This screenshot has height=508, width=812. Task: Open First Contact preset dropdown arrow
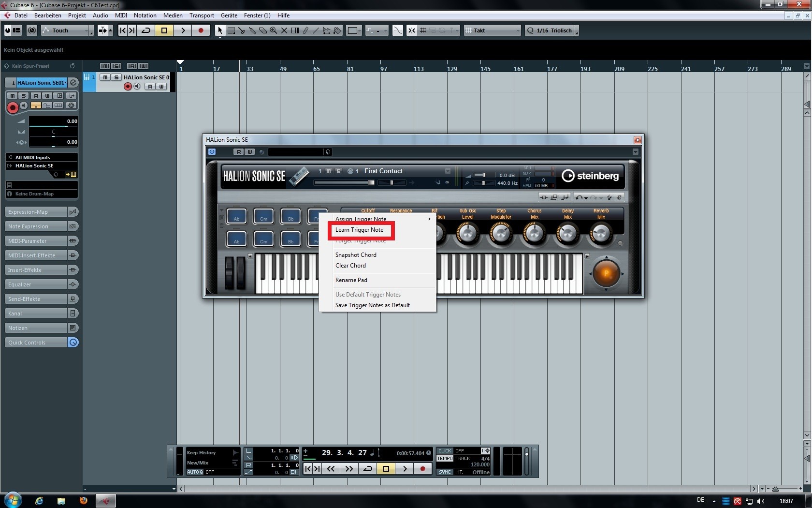pyautogui.click(x=448, y=171)
